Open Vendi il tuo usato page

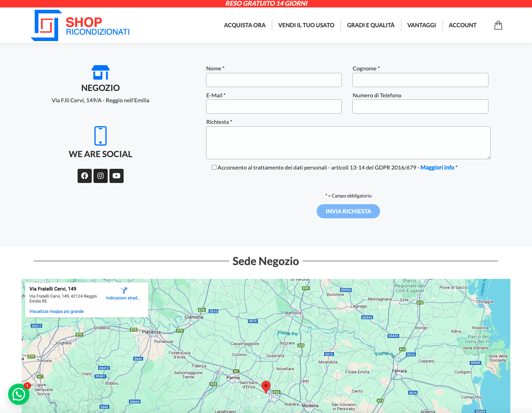point(306,25)
